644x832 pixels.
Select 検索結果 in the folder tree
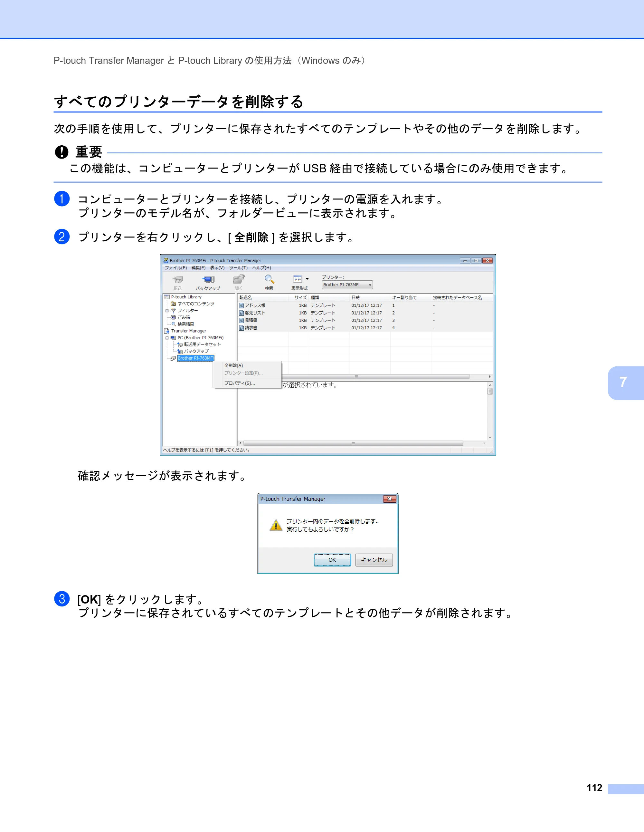coord(186,324)
